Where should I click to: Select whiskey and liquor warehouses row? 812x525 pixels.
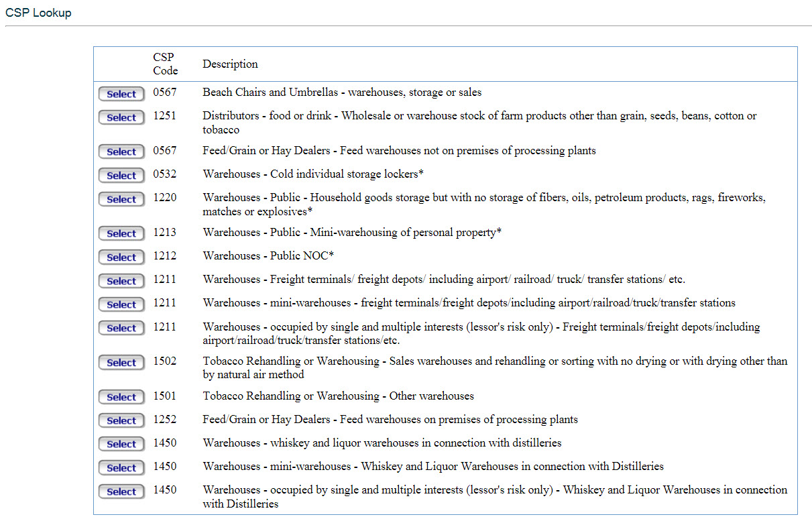pos(121,445)
